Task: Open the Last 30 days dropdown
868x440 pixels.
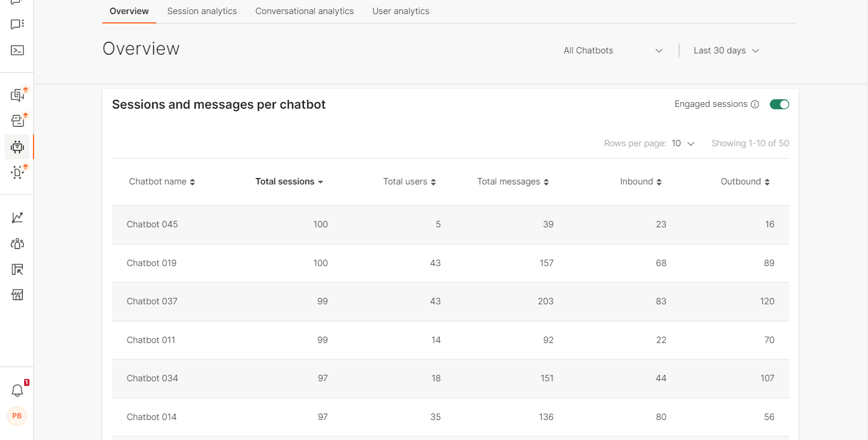Action: 726,51
